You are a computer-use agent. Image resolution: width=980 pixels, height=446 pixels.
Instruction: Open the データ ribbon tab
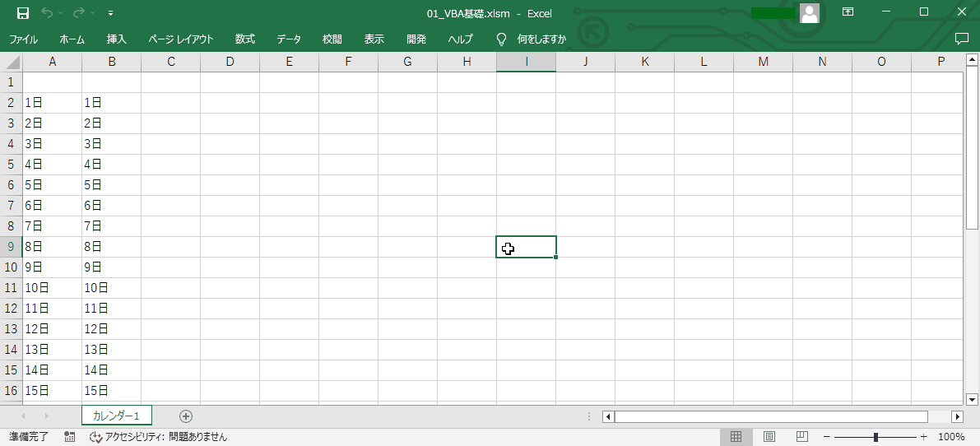coord(289,39)
